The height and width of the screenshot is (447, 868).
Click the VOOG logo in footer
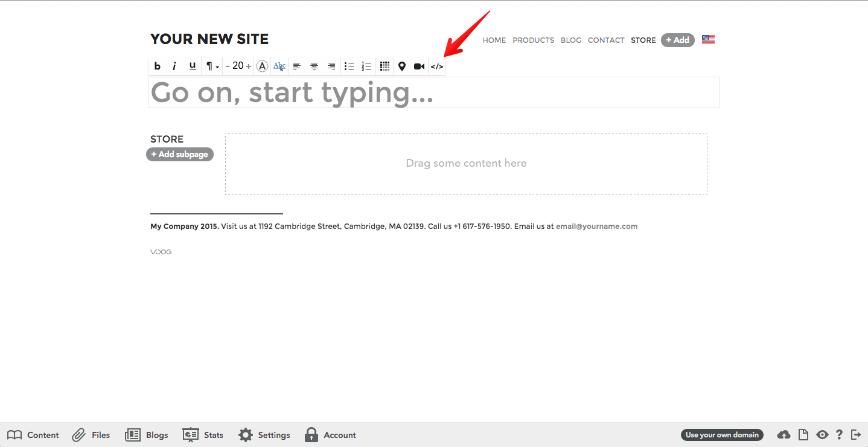pyautogui.click(x=161, y=252)
